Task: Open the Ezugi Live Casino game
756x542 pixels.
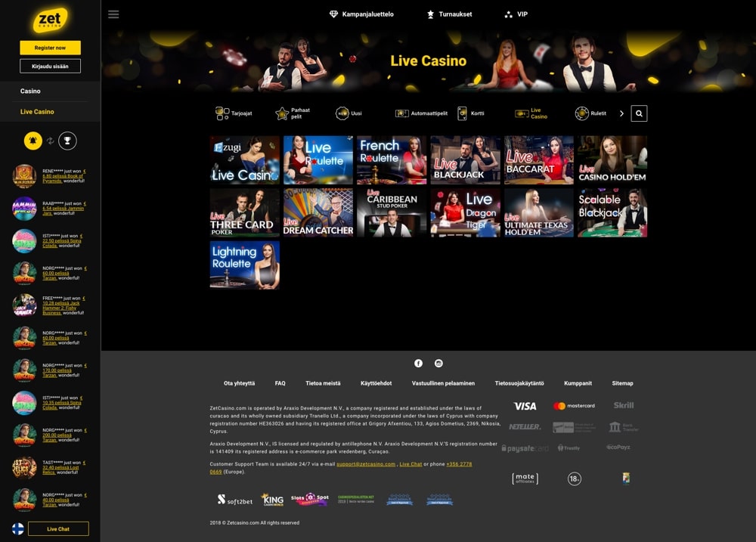Action: (244, 160)
